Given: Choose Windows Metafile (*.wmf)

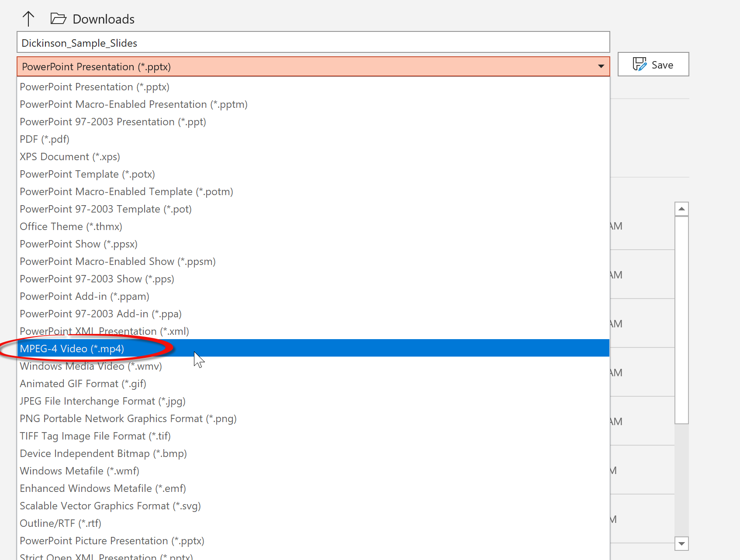Looking at the screenshot, I should pos(313,471).
